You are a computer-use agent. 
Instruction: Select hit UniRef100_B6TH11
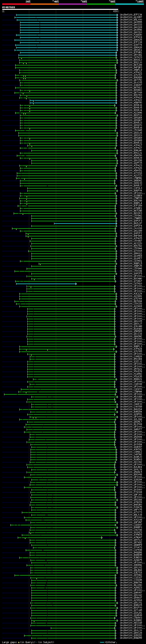pyautogui.click(x=131, y=88)
